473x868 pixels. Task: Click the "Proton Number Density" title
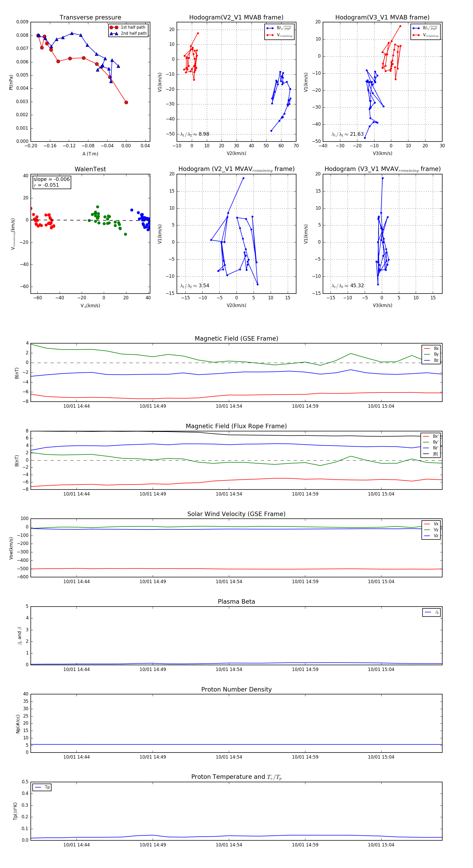[x=236, y=689]
